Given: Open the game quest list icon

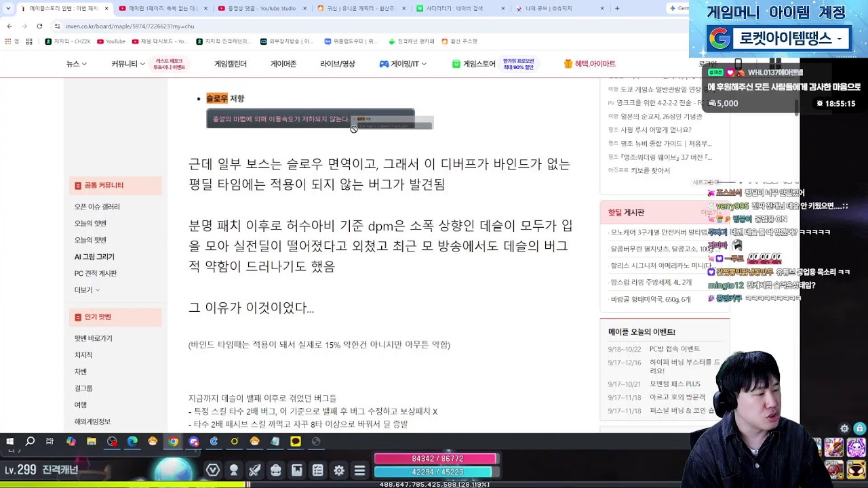Looking at the screenshot, I should (318, 470).
